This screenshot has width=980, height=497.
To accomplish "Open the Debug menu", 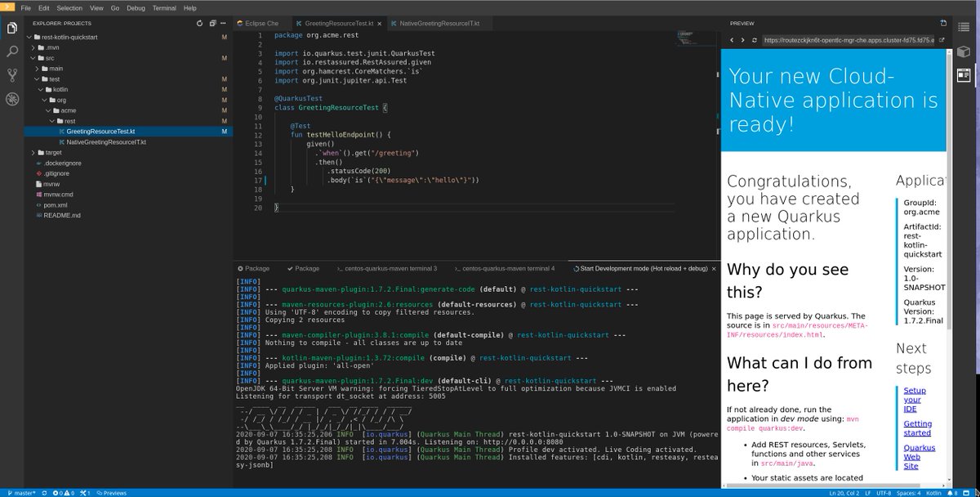I will click(136, 7).
